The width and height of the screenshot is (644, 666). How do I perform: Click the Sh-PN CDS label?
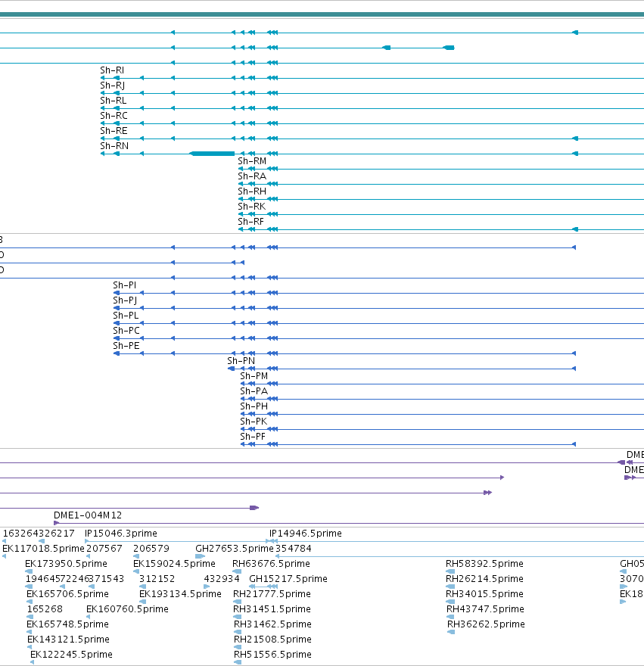[x=241, y=361]
